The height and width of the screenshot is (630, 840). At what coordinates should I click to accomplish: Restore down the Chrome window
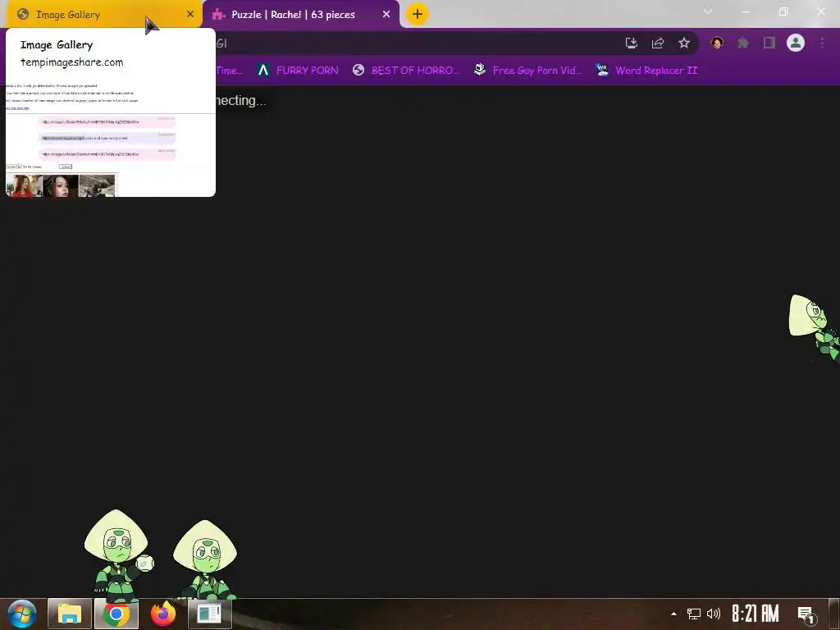point(783,11)
